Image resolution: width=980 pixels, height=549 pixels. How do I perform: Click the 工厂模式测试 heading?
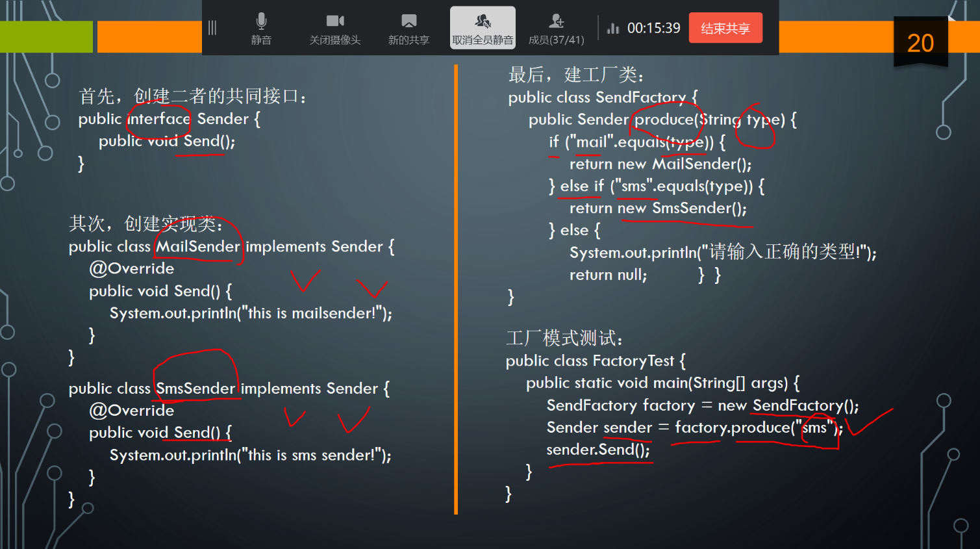click(564, 338)
